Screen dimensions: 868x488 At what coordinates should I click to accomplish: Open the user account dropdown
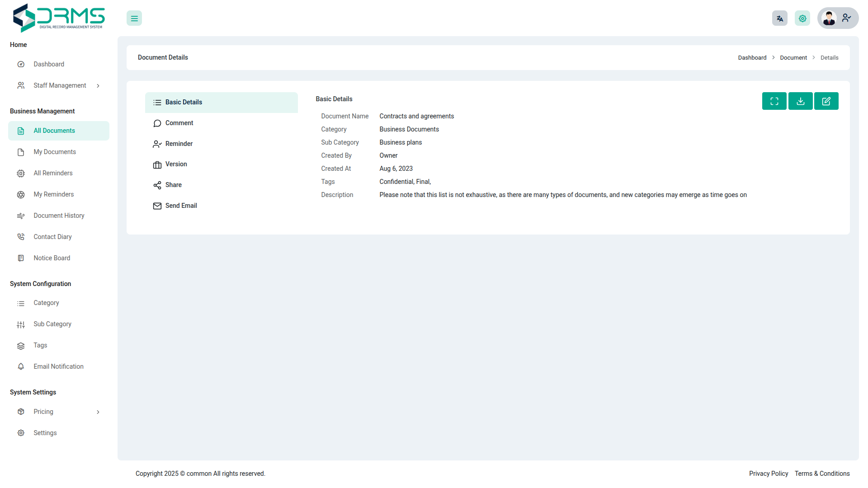pyautogui.click(x=846, y=18)
